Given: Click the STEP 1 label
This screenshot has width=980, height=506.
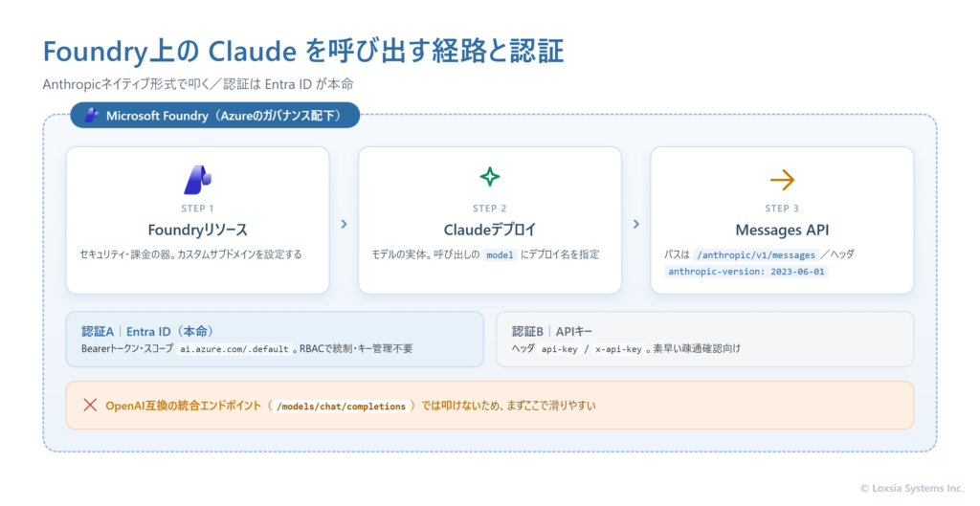Looking at the screenshot, I should coord(197,208).
